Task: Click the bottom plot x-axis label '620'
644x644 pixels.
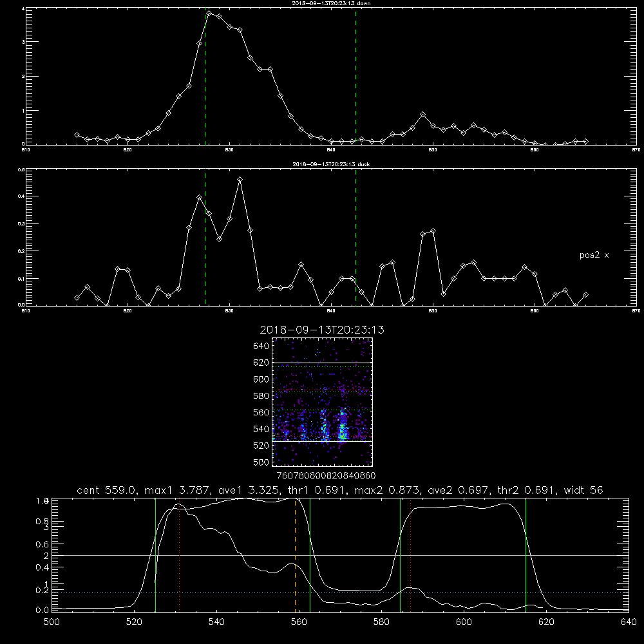Action: click(546, 622)
